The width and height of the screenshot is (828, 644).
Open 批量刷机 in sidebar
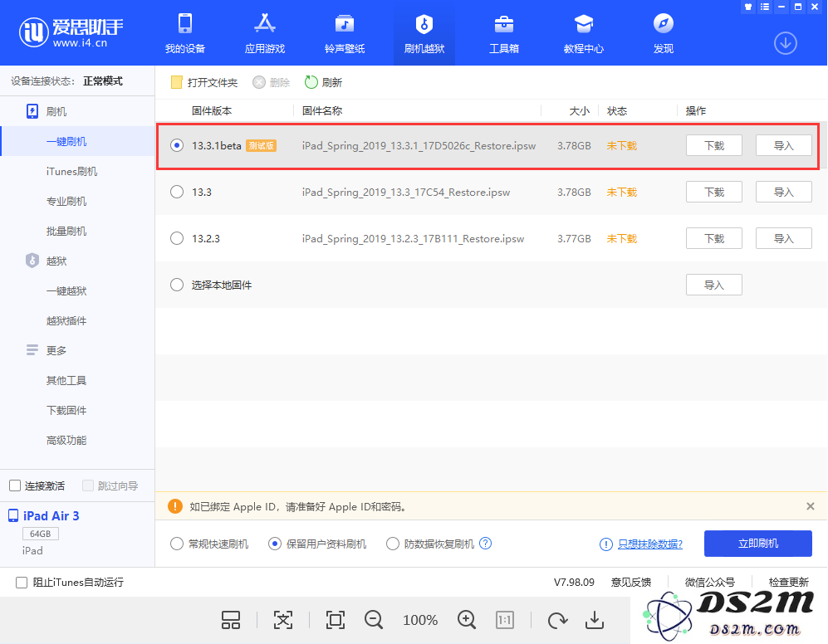[66, 232]
